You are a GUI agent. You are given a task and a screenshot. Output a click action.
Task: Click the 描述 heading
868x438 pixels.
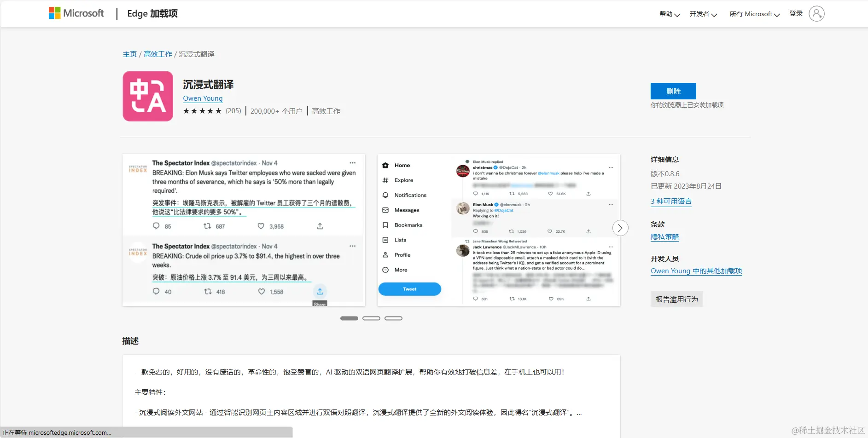130,341
